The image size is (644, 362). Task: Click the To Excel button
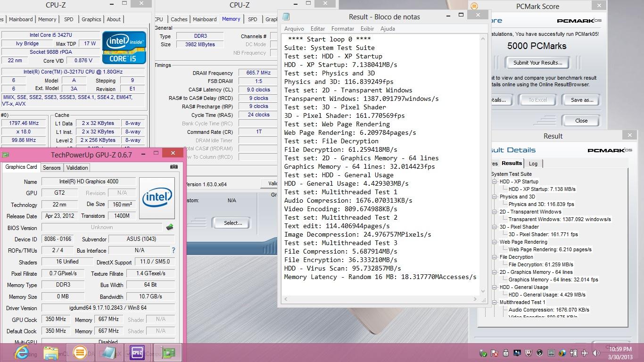click(x=537, y=100)
